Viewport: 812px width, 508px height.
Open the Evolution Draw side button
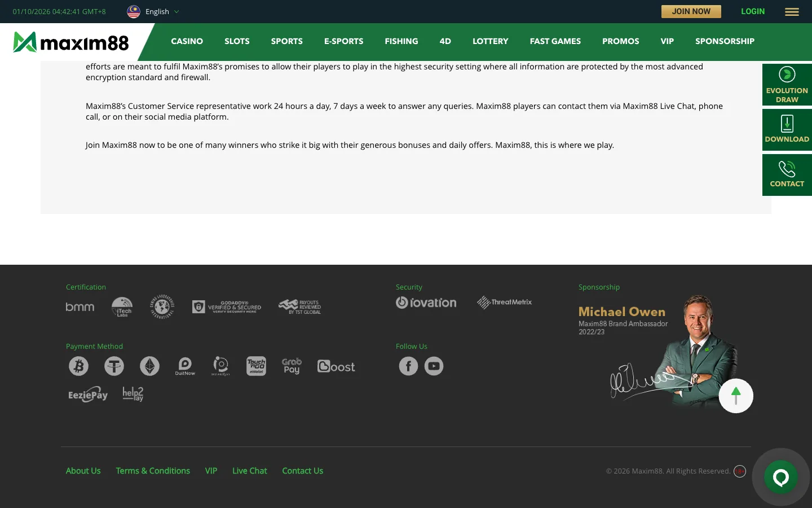tap(787, 85)
